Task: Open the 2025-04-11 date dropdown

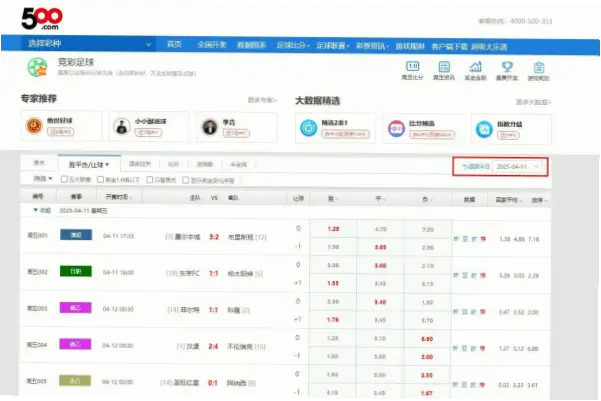Action: pyautogui.click(x=517, y=166)
